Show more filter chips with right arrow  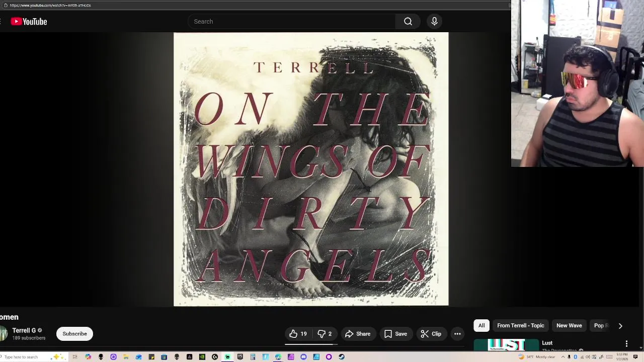coord(620,326)
